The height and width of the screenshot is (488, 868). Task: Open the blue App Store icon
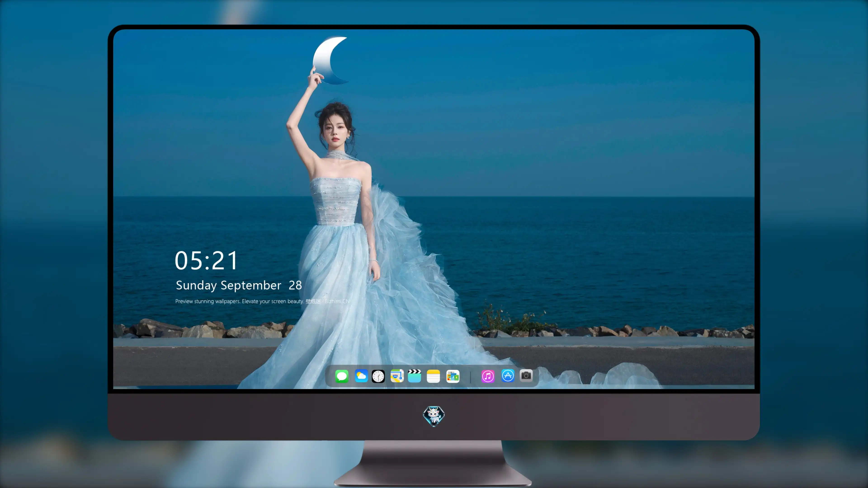[x=508, y=375]
